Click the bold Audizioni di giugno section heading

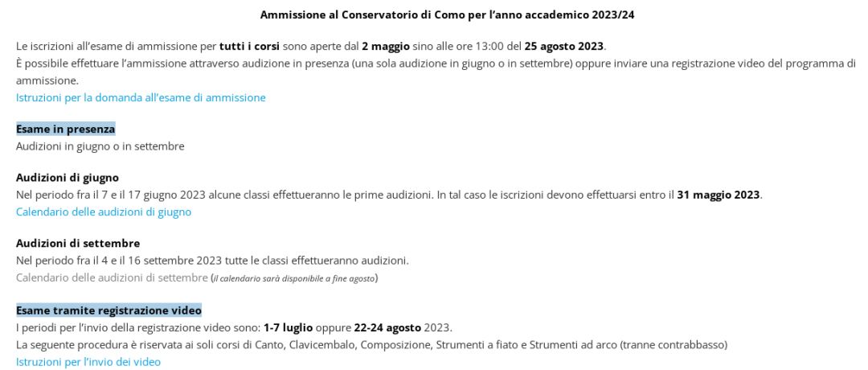68,177
